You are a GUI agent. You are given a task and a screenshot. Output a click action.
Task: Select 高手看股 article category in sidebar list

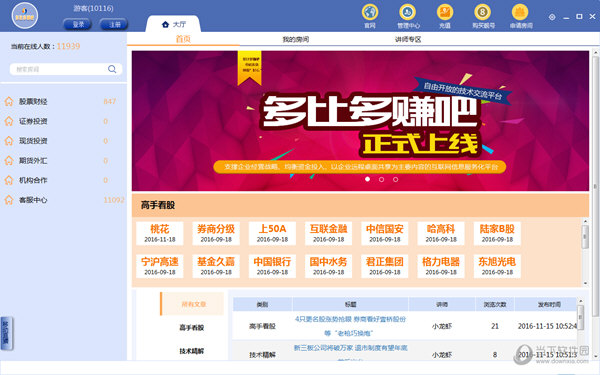(x=192, y=328)
